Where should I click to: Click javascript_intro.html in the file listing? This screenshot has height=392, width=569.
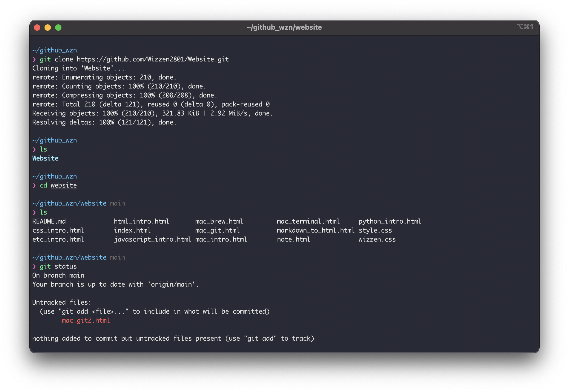click(x=153, y=239)
